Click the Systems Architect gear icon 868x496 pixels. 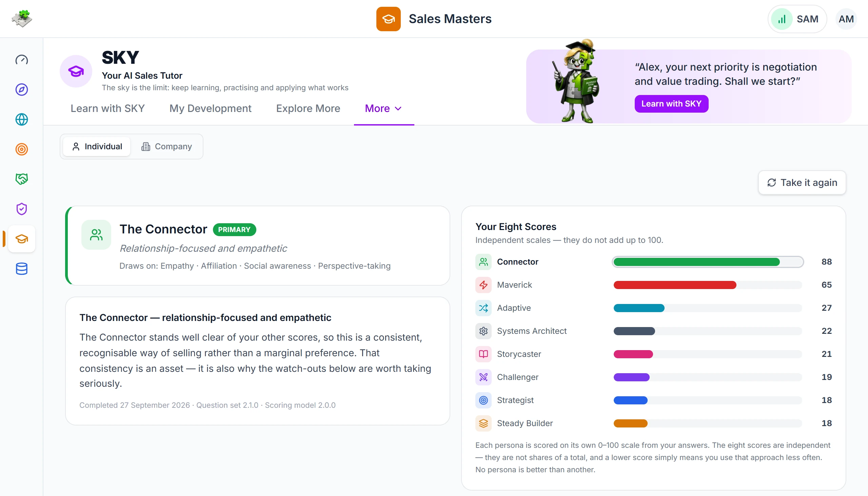[x=484, y=331]
